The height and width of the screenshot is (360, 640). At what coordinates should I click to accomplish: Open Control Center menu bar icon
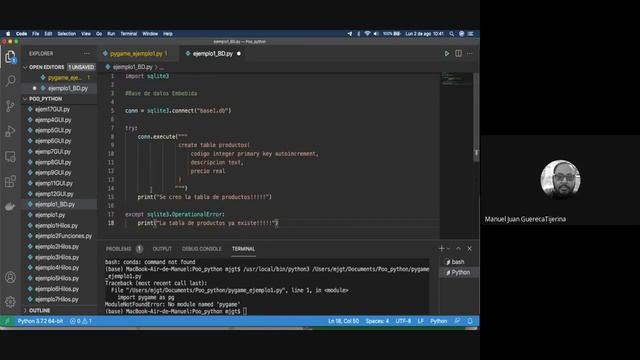[471, 34]
